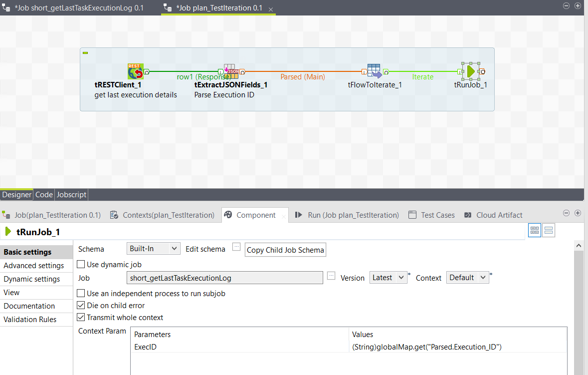Collapse the subjob with minus icon
The width and height of the screenshot is (588, 375).
click(85, 53)
